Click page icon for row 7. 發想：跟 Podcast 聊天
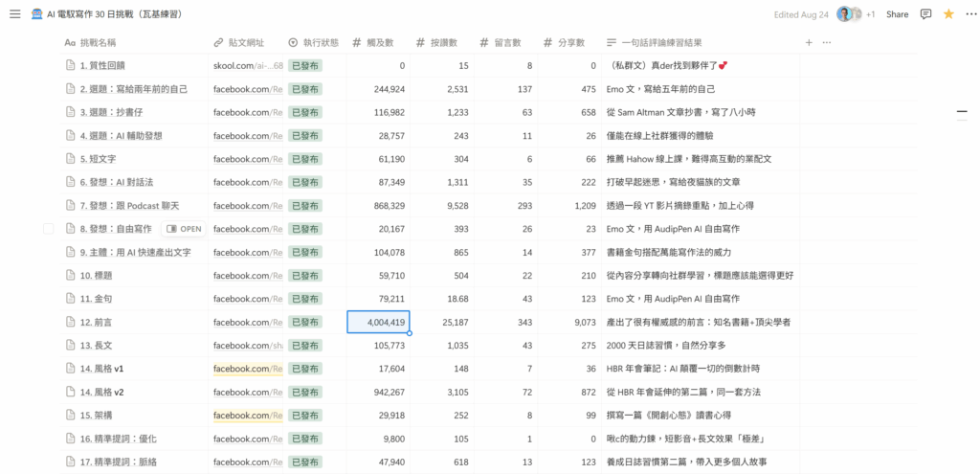The width and height of the screenshot is (980, 474). (x=71, y=205)
